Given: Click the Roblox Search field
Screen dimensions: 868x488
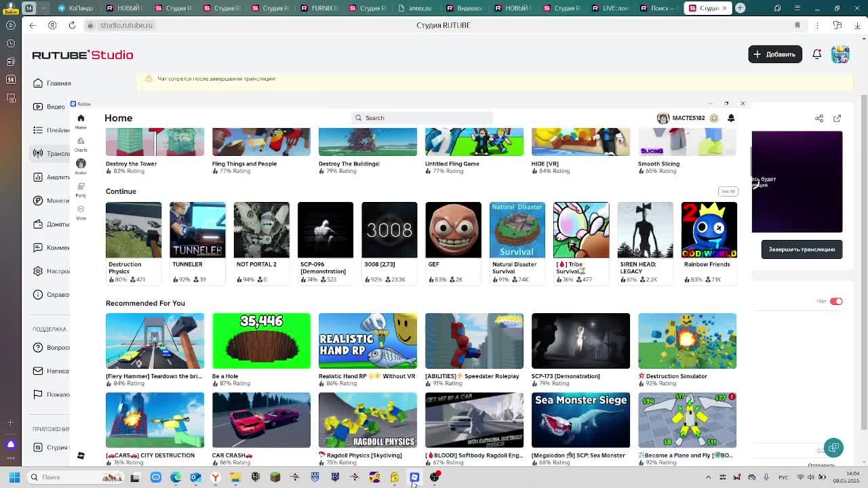Looking at the screenshot, I should coord(421,118).
